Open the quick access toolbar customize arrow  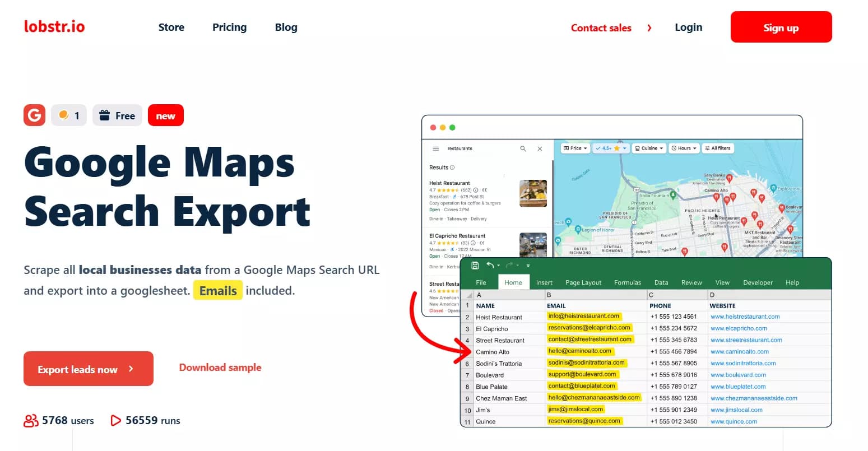coord(528,266)
